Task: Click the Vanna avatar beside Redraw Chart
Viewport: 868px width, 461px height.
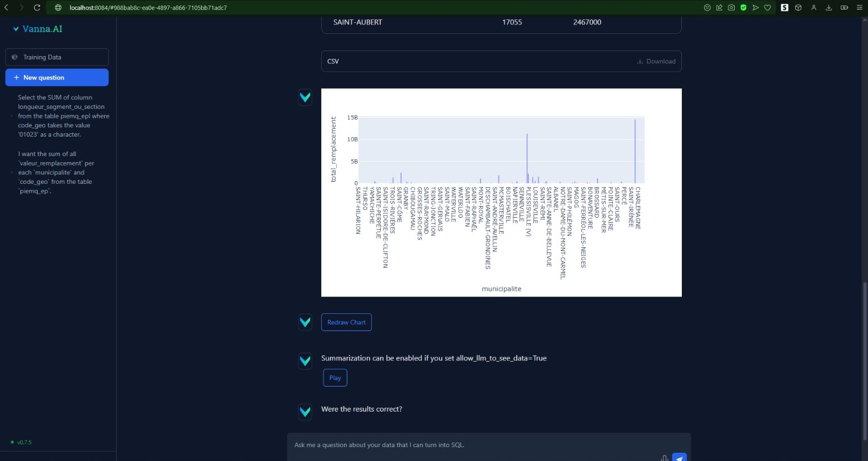Action: pyautogui.click(x=305, y=322)
